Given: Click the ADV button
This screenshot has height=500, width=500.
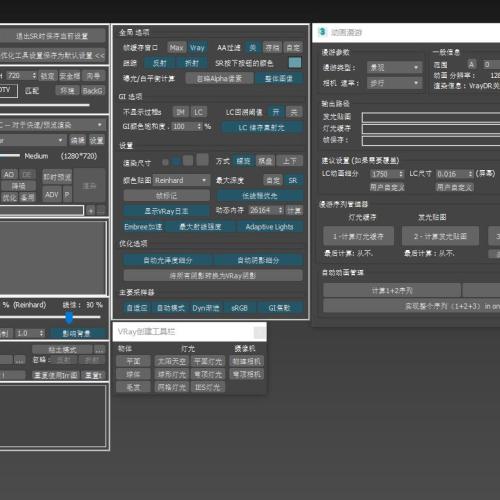Looking at the screenshot, I should tap(52, 195).
